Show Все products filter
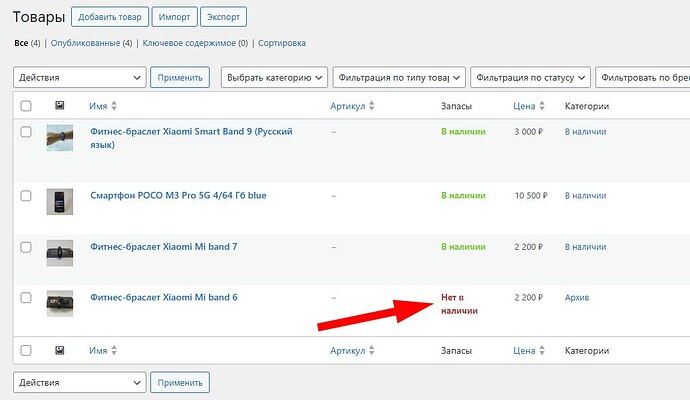The image size is (690, 400). [21, 43]
